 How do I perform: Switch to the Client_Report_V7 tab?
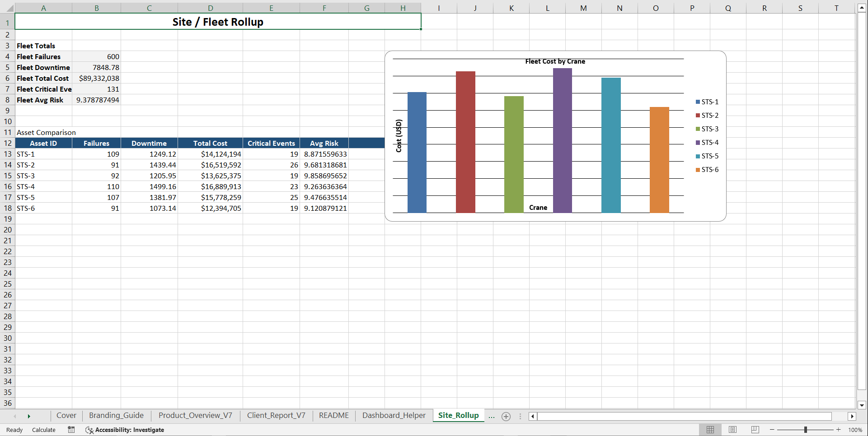pyautogui.click(x=276, y=415)
